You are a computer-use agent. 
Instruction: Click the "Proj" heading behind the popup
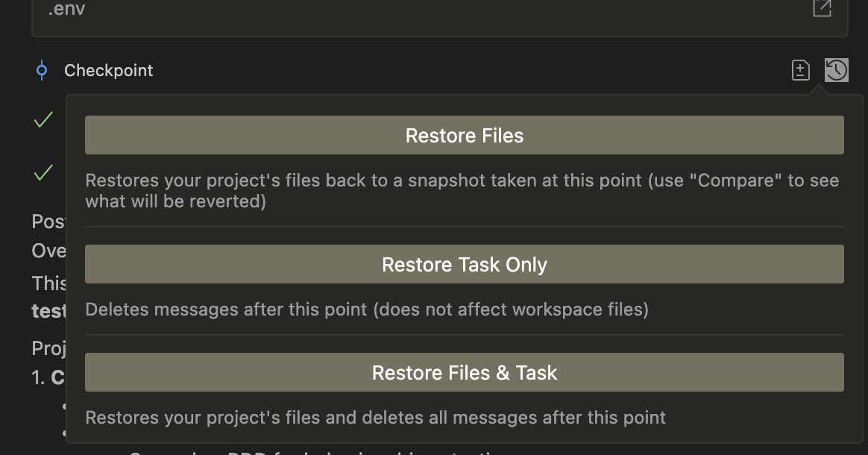[x=48, y=348]
